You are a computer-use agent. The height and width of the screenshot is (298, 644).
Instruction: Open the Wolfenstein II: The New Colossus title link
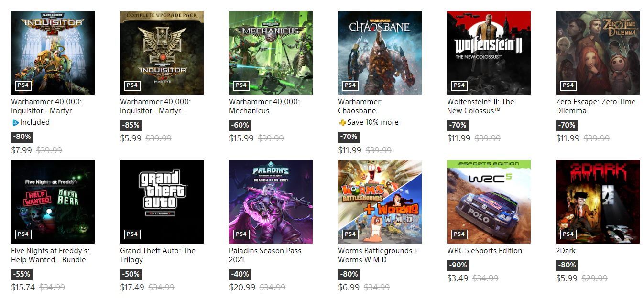480,106
